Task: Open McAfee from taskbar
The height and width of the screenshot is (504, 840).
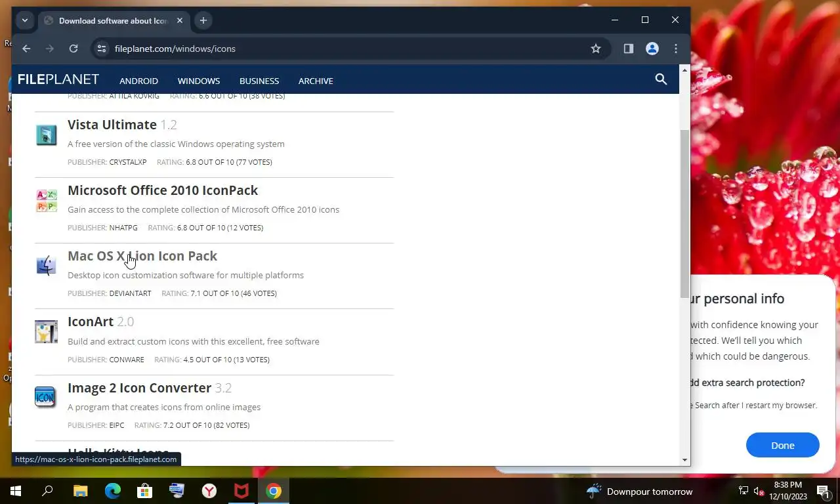Action: (241, 491)
